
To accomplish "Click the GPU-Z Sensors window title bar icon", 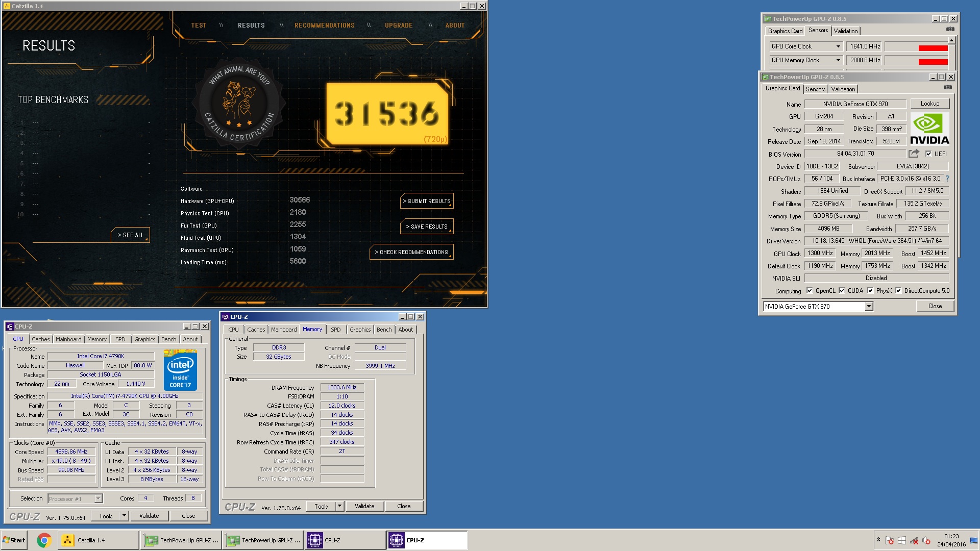I will (767, 19).
